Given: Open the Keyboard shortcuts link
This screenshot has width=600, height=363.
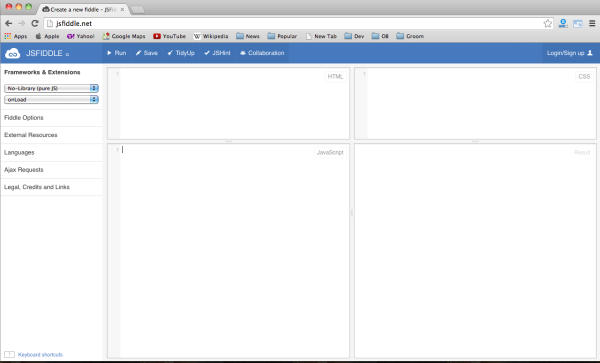Looking at the screenshot, I should pyautogui.click(x=40, y=355).
